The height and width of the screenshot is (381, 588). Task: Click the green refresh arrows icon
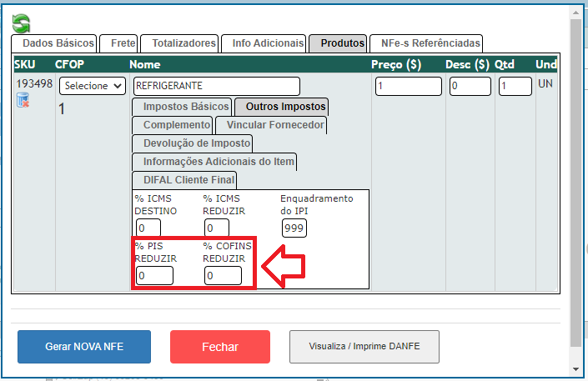pyautogui.click(x=21, y=23)
